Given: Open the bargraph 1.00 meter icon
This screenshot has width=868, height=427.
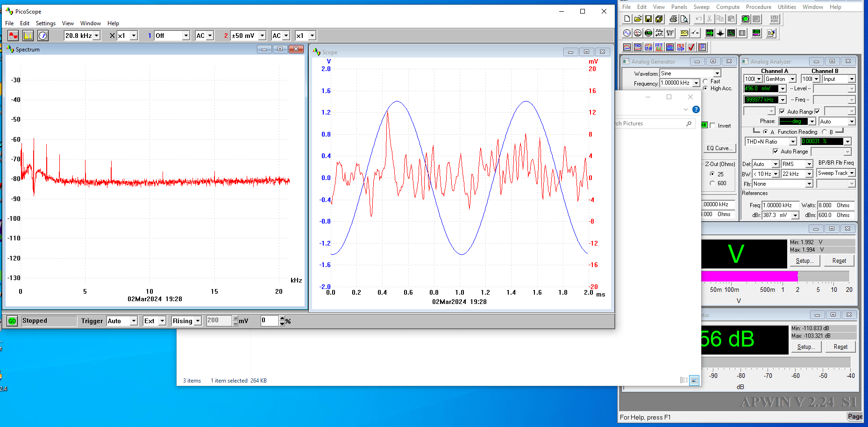Looking at the screenshot, I should click(x=756, y=33).
